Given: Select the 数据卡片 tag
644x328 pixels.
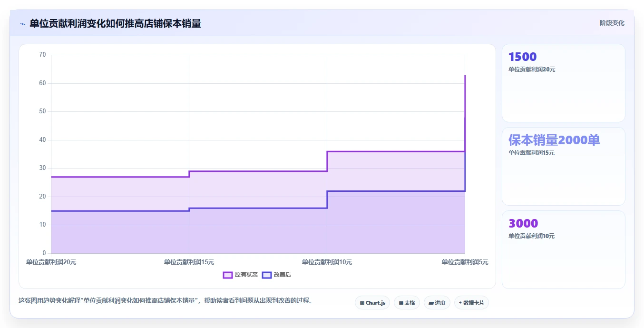Looking at the screenshot, I should coord(471,303).
